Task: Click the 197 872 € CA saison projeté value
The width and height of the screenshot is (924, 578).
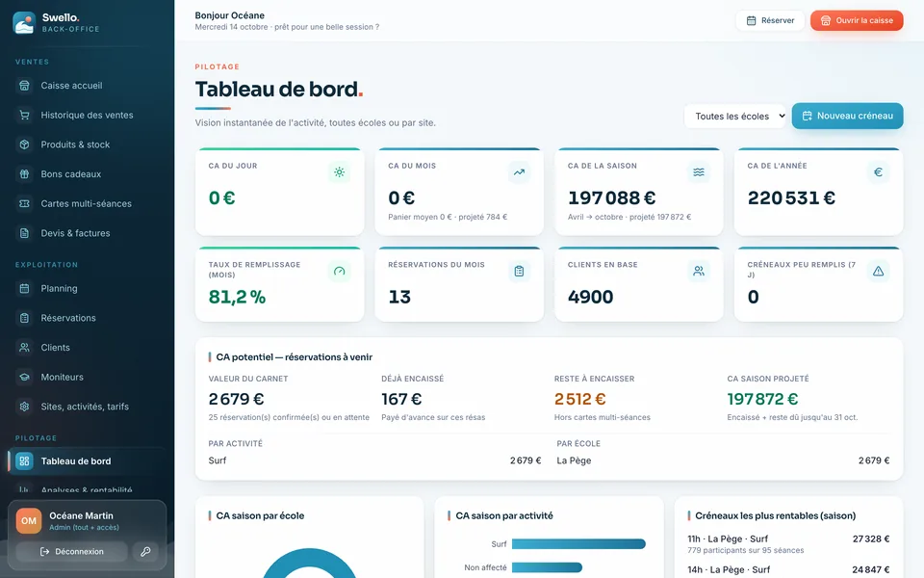Action: [762, 399]
